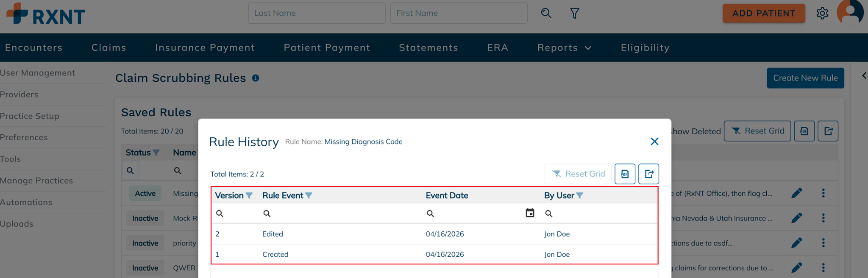Screen dimensions: 868x278
Task: Open the Insurance Payment tab
Action: (205, 47)
